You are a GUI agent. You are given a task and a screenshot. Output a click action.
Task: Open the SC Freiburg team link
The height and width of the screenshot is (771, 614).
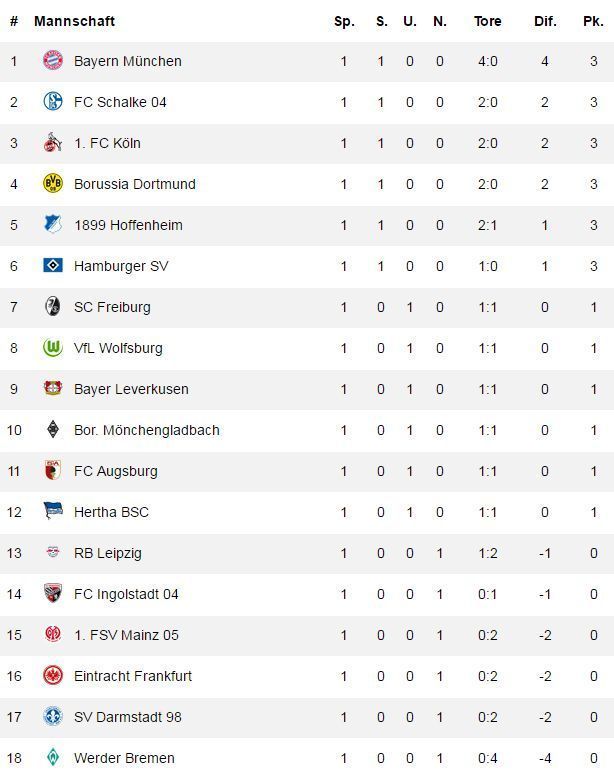112,307
